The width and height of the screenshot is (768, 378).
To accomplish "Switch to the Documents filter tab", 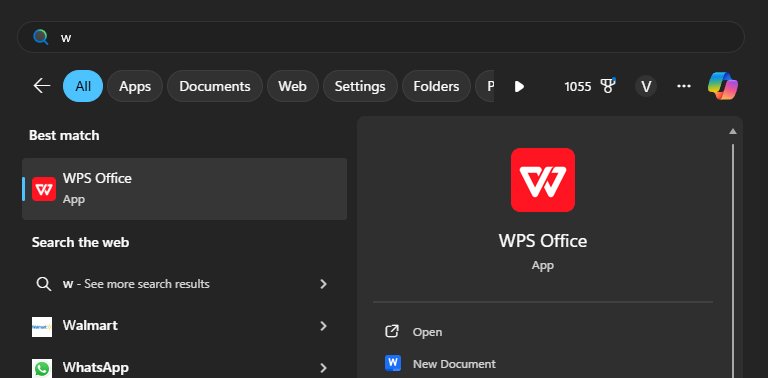I will tap(215, 86).
